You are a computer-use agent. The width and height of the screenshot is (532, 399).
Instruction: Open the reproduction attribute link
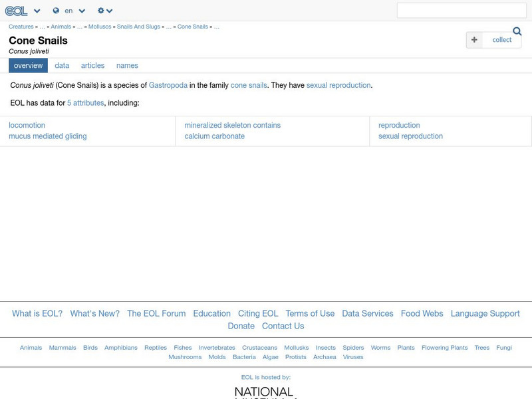click(399, 125)
